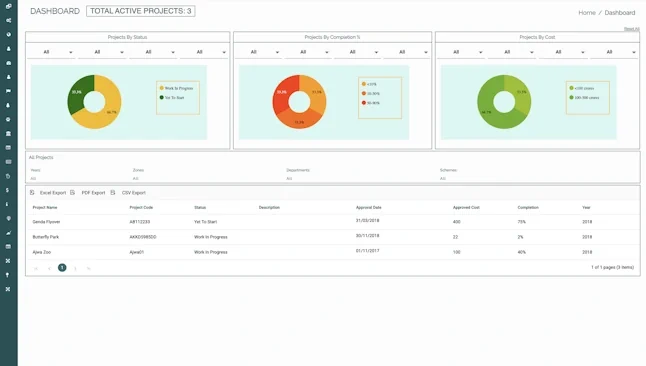Click the CSV Export button
Viewport: 646px width, 366px height.
(133, 192)
